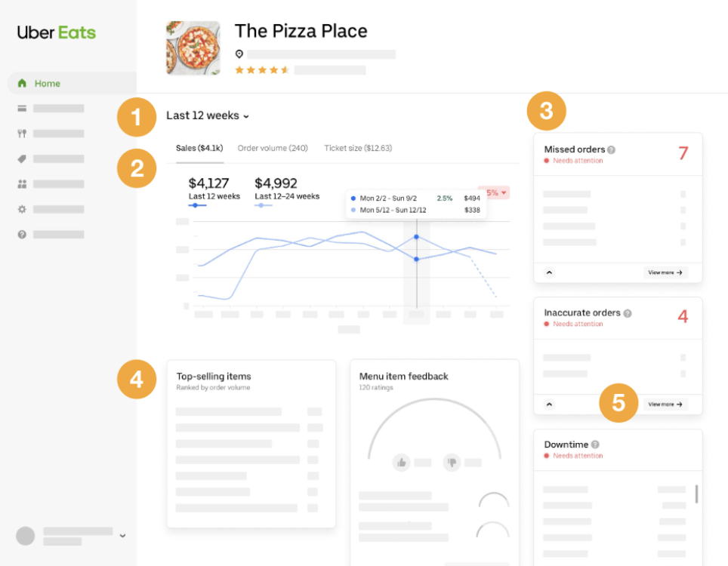The width and height of the screenshot is (728, 566).
Task: Select the users icon in the sidebar
Action: coord(22,183)
